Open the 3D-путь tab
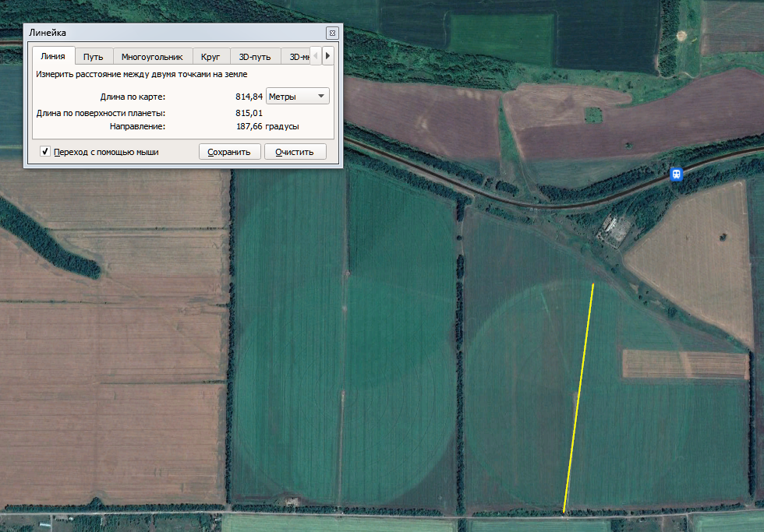The height and width of the screenshot is (532, 764). [255, 57]
